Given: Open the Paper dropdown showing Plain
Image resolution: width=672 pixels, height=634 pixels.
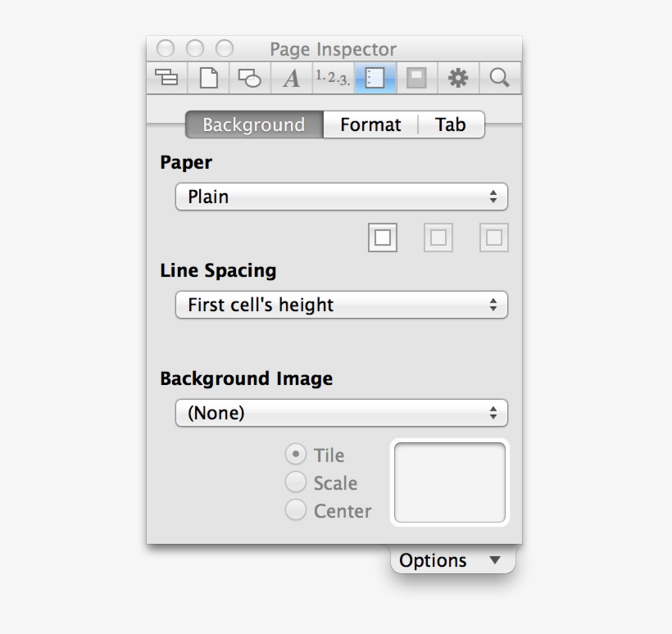Looking at the screenshot, I should pos(342,197).
